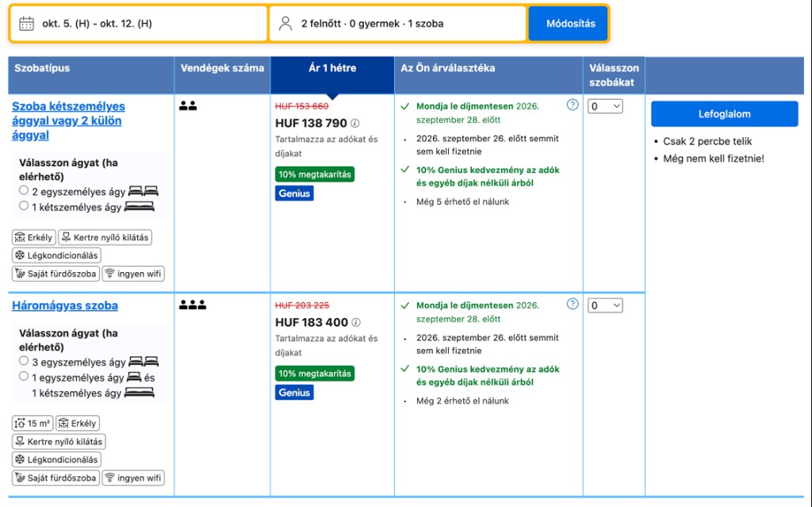Click 10% megtakarítás badge in triple room row

click(314, 373)
